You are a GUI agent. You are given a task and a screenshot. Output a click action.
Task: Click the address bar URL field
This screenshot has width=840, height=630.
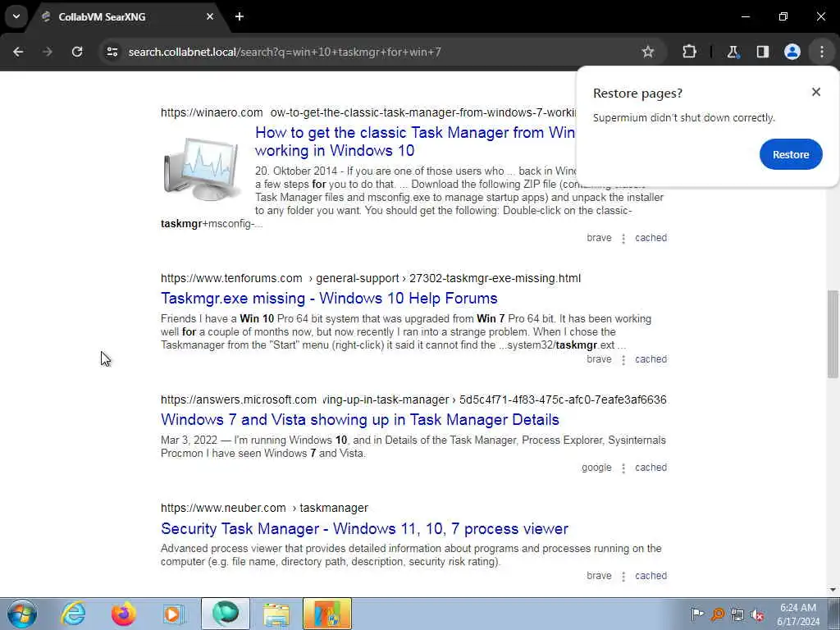tap(375, 52)
